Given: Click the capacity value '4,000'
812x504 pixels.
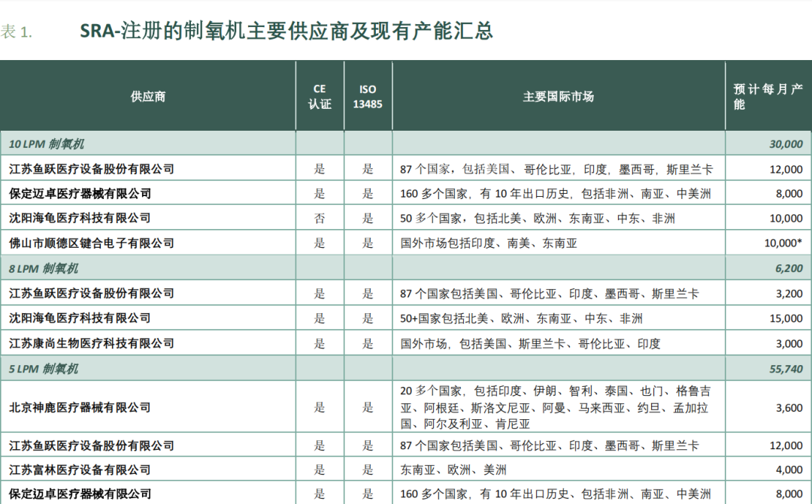Looking at the screenshot, I should coord(789,469).
